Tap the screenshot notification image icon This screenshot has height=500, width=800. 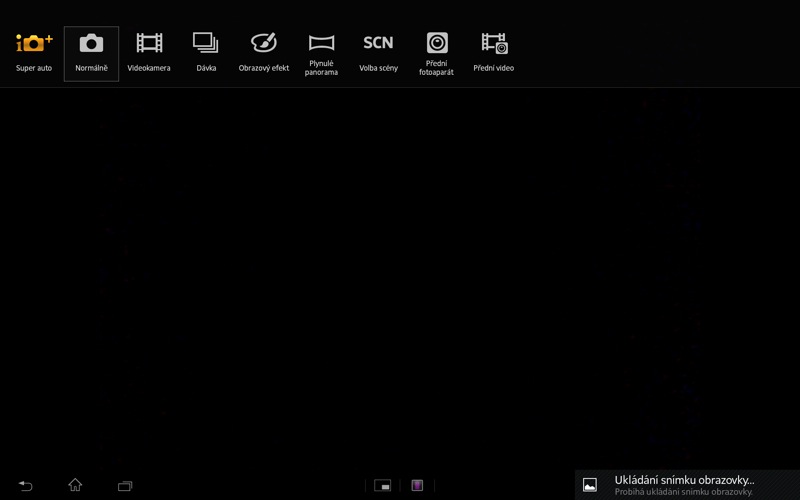pos(590,485)
